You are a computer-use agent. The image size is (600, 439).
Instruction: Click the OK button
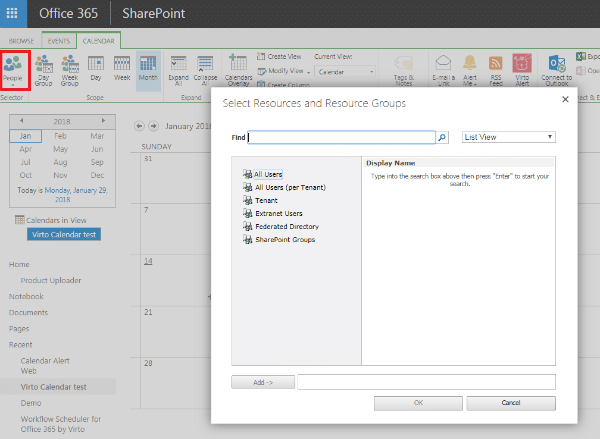(x=418, y=403)
